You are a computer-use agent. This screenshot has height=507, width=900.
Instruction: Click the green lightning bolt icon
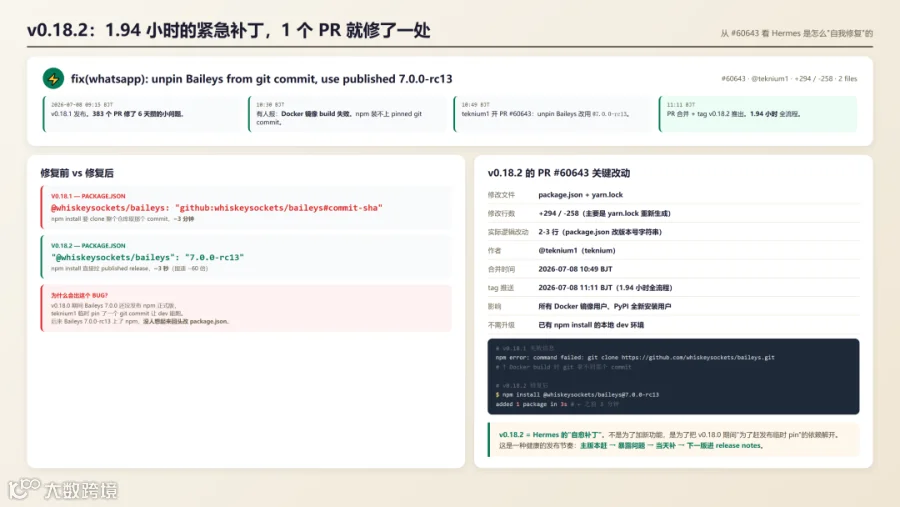coord(53,78)
